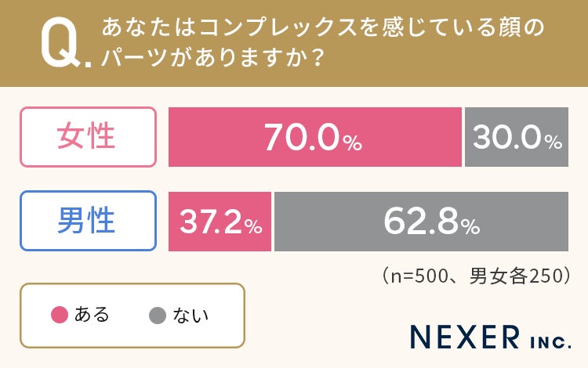This screenshot has width=588, height=368.
Task: Click the ある legend label text
Action: (x=92, y=315)
